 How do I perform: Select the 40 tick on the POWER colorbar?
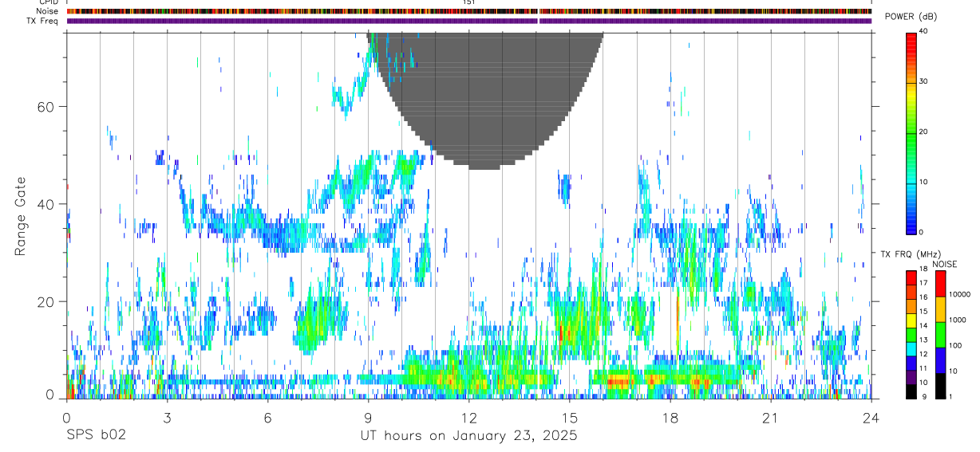click(924, 32)
